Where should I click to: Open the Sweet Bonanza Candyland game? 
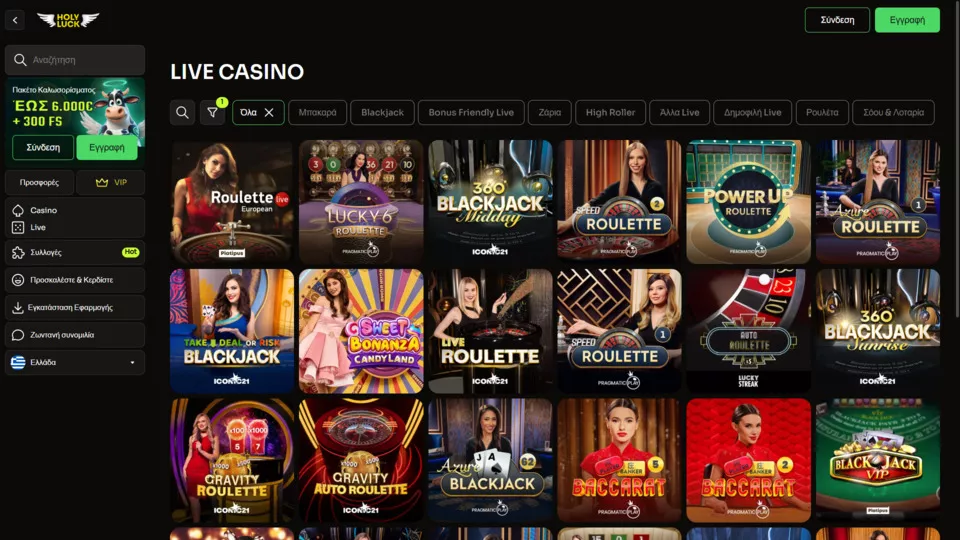361,331
